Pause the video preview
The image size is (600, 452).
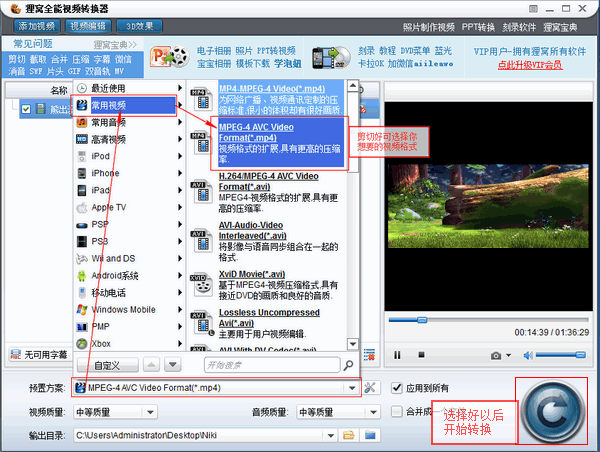click(397, 356)
